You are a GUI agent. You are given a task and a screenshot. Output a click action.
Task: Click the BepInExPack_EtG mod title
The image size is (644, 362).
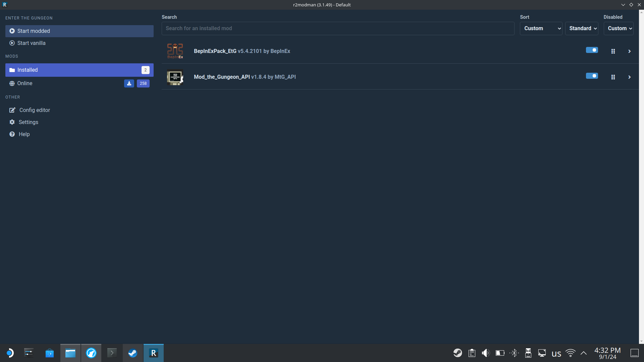215,51
